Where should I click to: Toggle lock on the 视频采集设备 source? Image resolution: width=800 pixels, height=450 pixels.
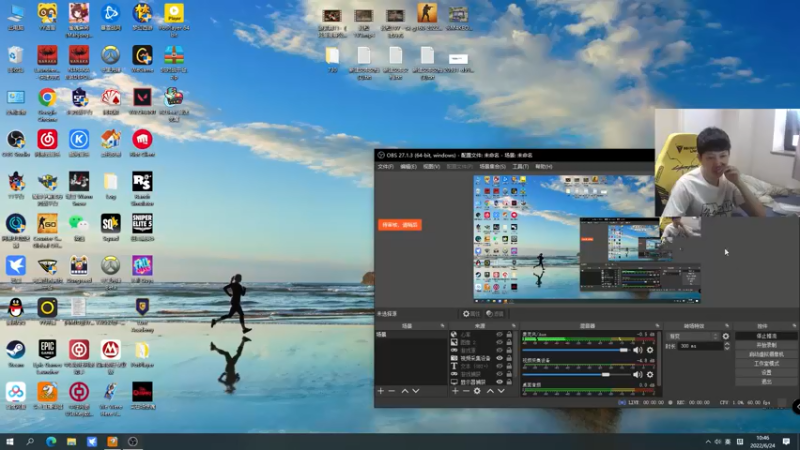509,358
